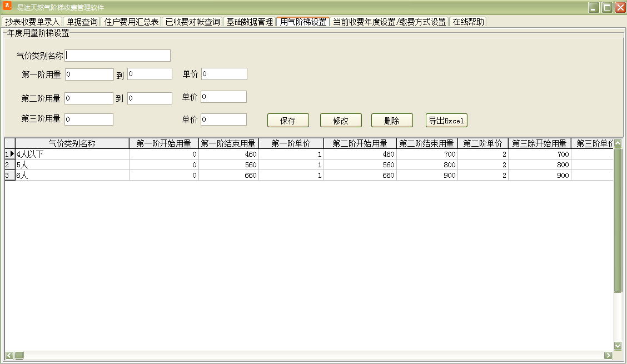Click row indicator number 3
This screenshot has width=627, height=364.
click(9, 175)
